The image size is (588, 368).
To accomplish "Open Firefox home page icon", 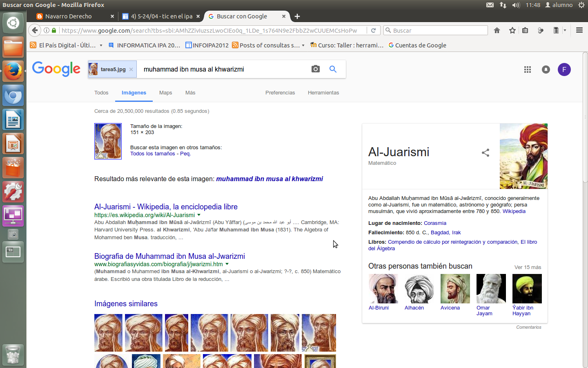I will click(x=497, y=30).
